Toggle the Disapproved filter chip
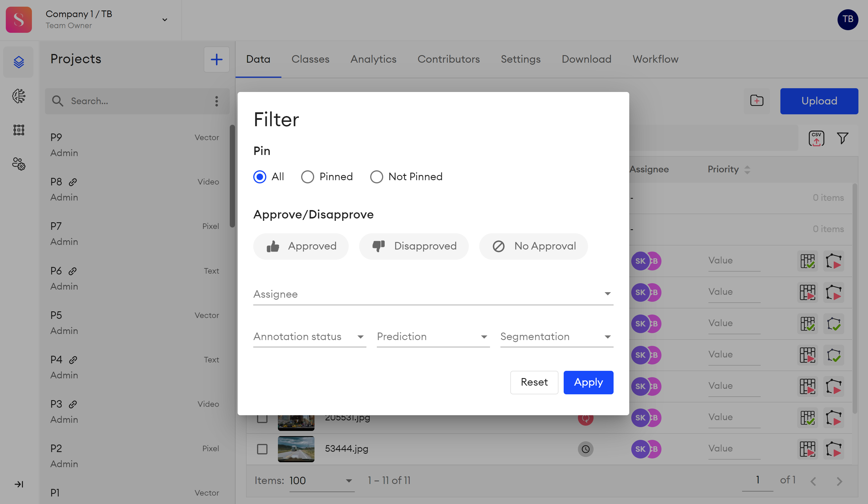Viewport: 868px width, 504px height. coord(414,246)
